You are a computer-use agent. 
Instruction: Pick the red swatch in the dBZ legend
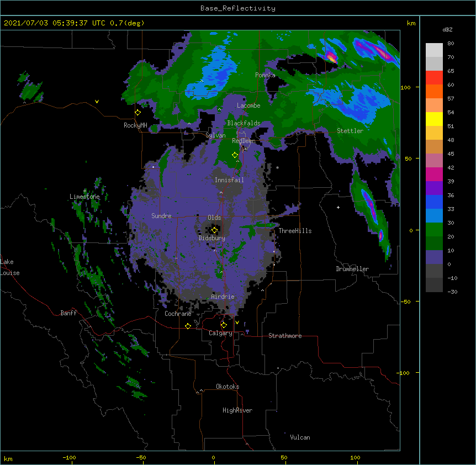click(434, 78)
